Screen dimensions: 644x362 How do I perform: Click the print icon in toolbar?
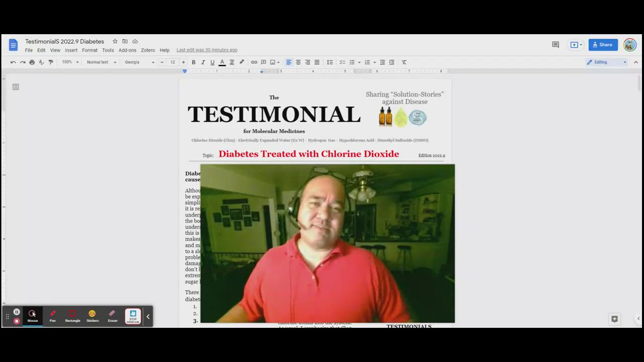tap(32, 62)
